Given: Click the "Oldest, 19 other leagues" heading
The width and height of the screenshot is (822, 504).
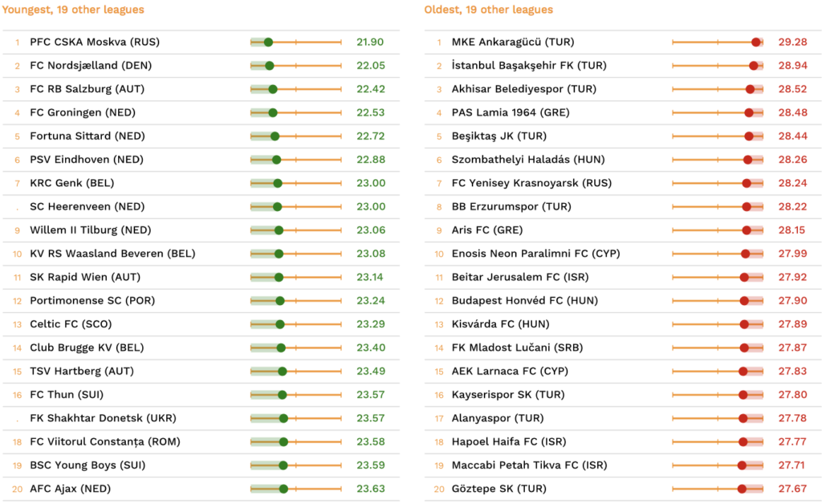Looking at the screenshot, I should pyautogui.click(x=489, y=10).
